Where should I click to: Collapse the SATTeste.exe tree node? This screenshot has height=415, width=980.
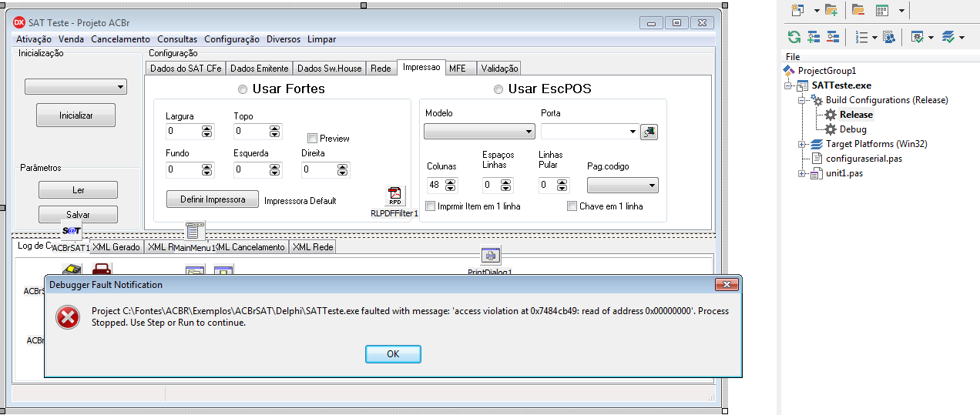[x=787, y=85]
